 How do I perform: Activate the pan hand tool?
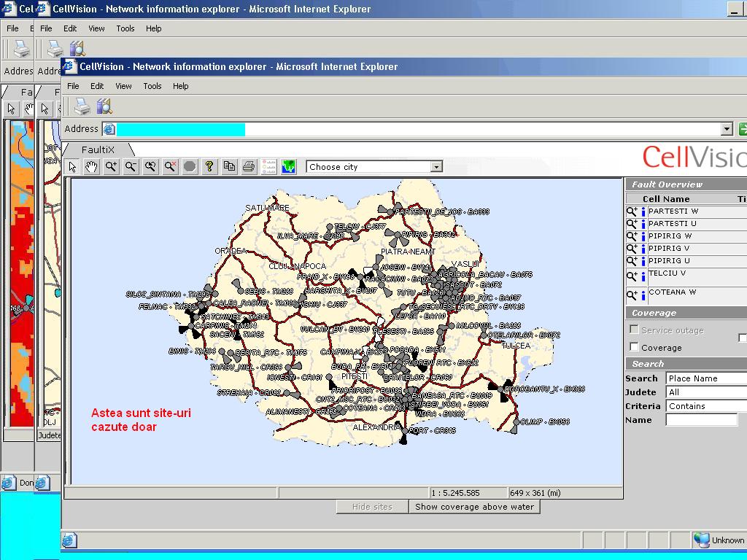[x=91, y=167]
